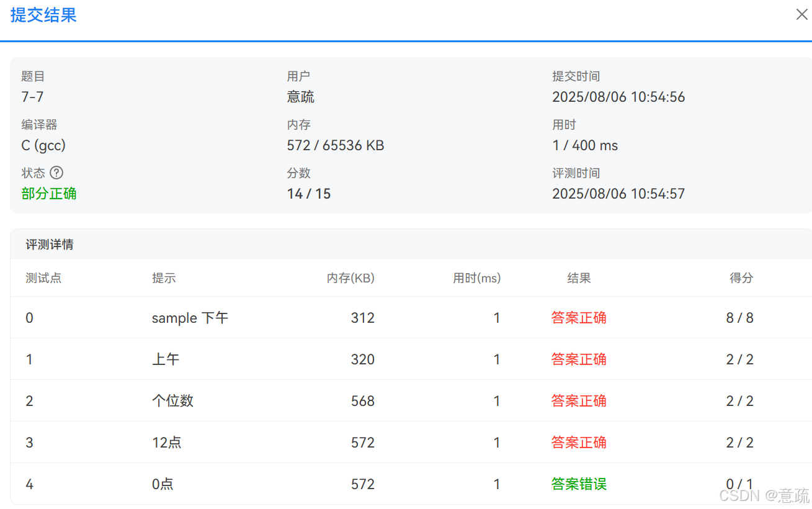Select the hint text 上午

[166, 359]
